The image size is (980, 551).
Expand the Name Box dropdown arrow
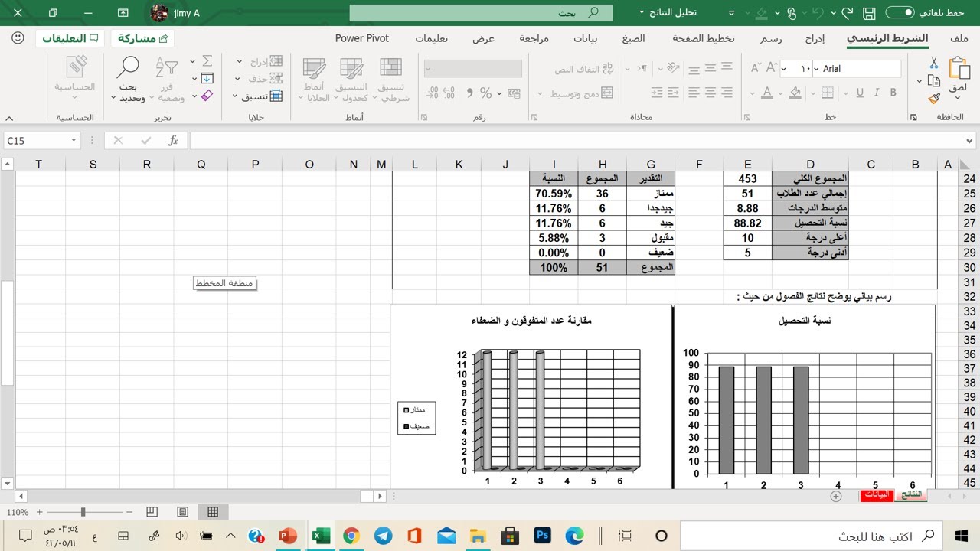tap(74, 141)
